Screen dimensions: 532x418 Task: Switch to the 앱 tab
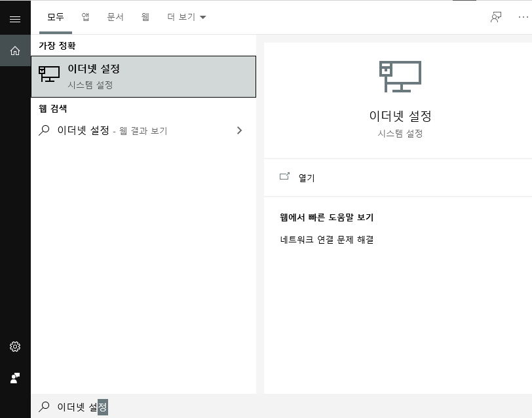tap(85, 18)
